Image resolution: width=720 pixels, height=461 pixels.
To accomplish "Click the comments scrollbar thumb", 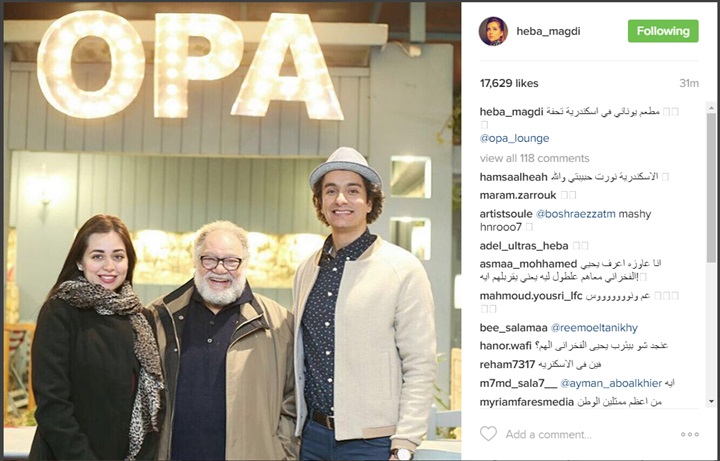I will tap(711, 188).
